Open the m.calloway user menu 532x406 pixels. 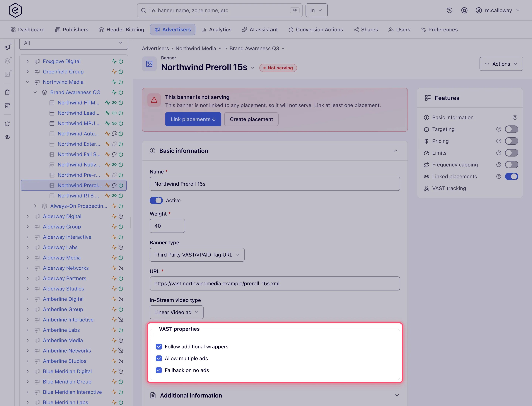tap(498, 10)
